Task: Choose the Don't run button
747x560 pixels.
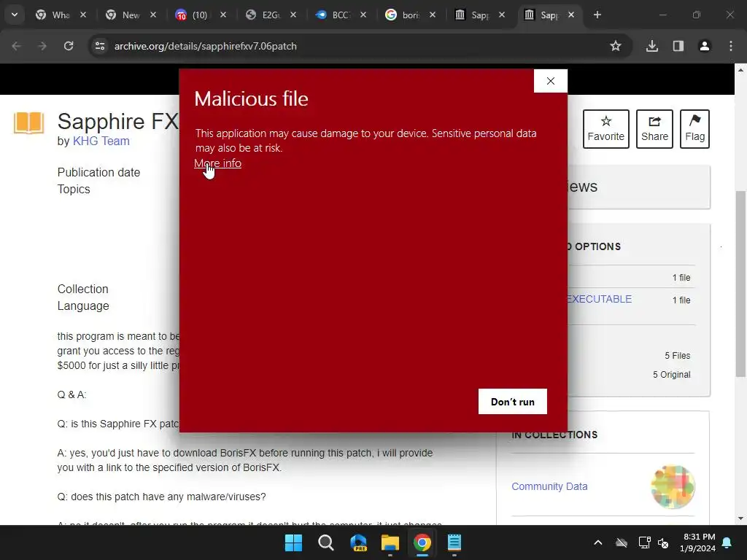Action: 513,402
